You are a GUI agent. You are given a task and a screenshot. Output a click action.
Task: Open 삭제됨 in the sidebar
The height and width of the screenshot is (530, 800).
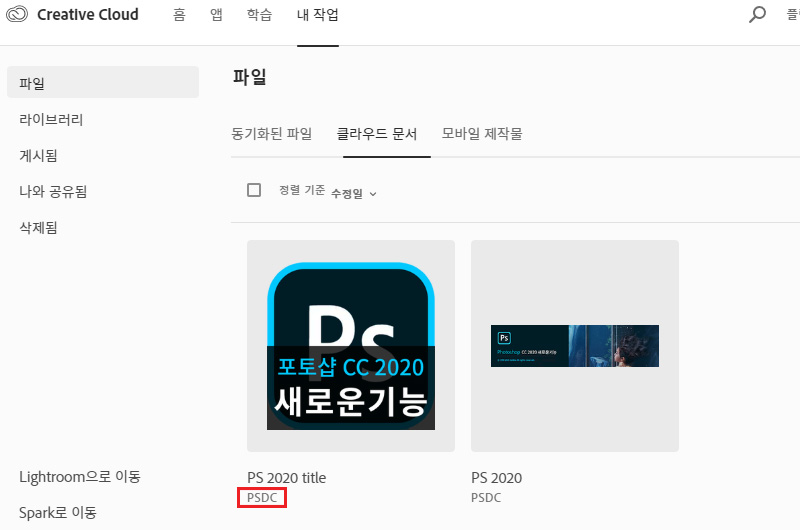pyautogui.click(x=38, y=228)
